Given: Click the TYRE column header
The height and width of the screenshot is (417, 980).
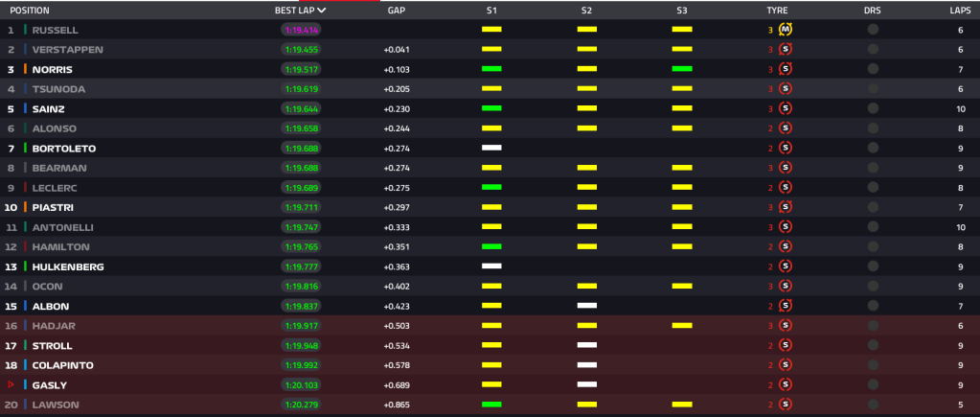Looking at the screenshot, I should [778, 11].
